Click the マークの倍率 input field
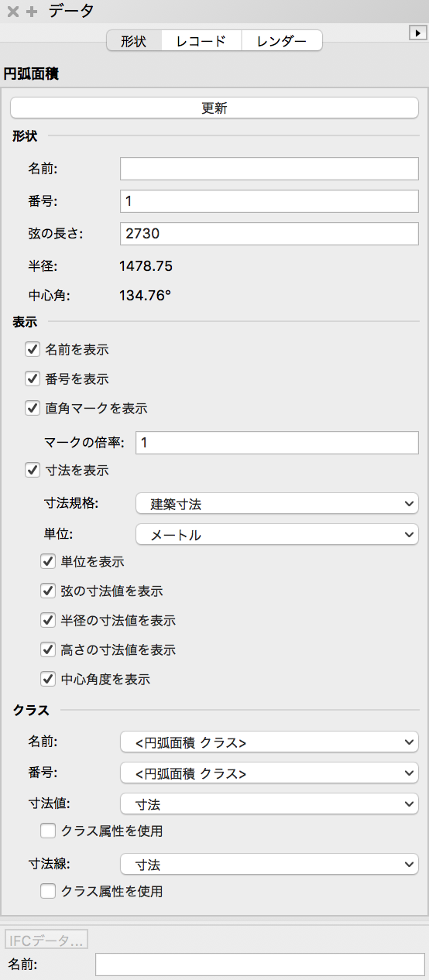This screenshot has height=980, width=429. point(277,442)
